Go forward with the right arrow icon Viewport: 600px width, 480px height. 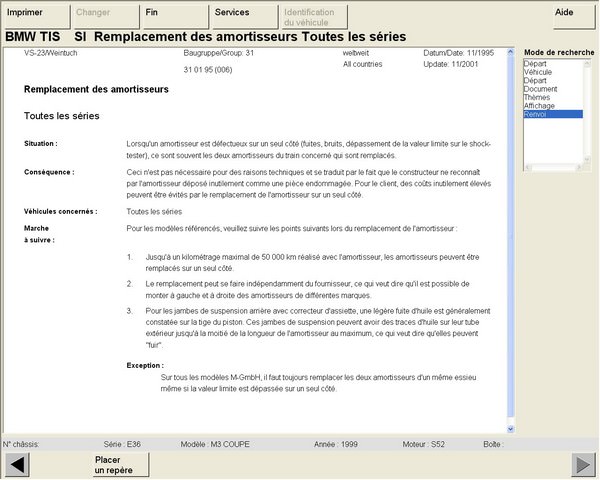583,465
